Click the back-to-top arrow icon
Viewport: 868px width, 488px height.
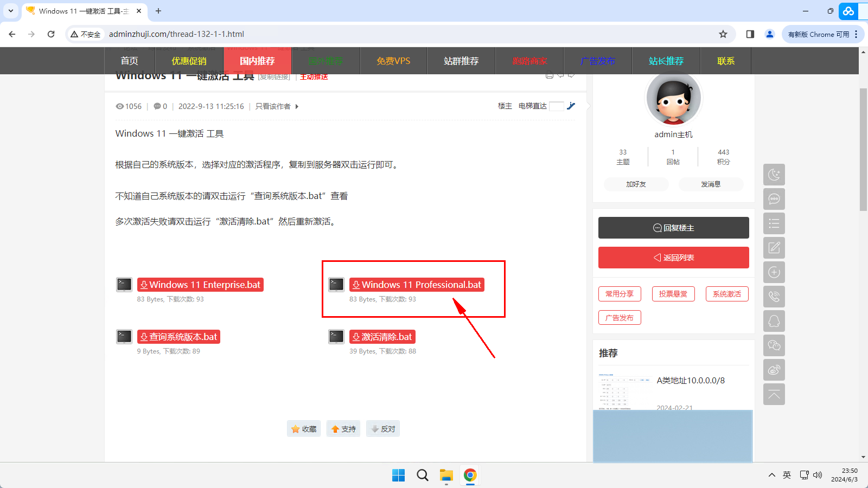tap(774, 394)
